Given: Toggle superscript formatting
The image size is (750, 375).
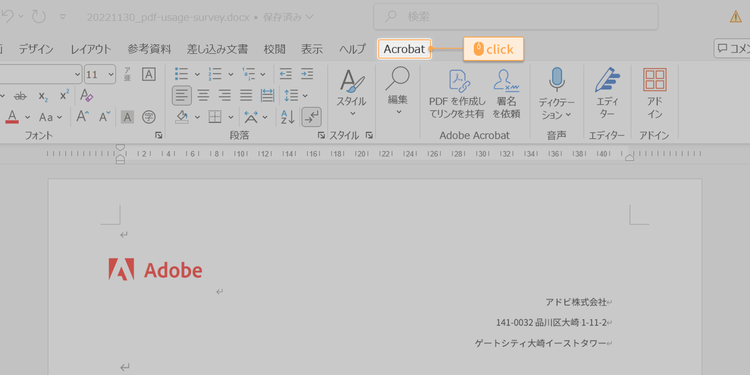Looking at the screenshot, I should point(65,95).
